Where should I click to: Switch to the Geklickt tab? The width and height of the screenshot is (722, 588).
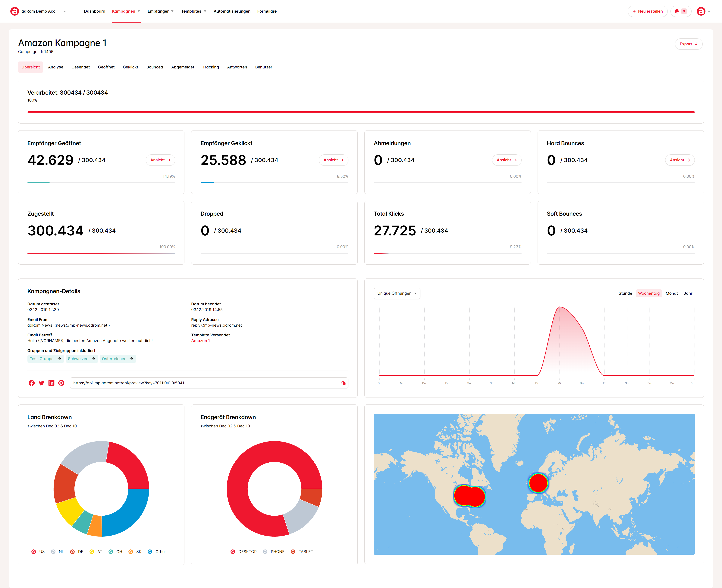click(130, 67)
